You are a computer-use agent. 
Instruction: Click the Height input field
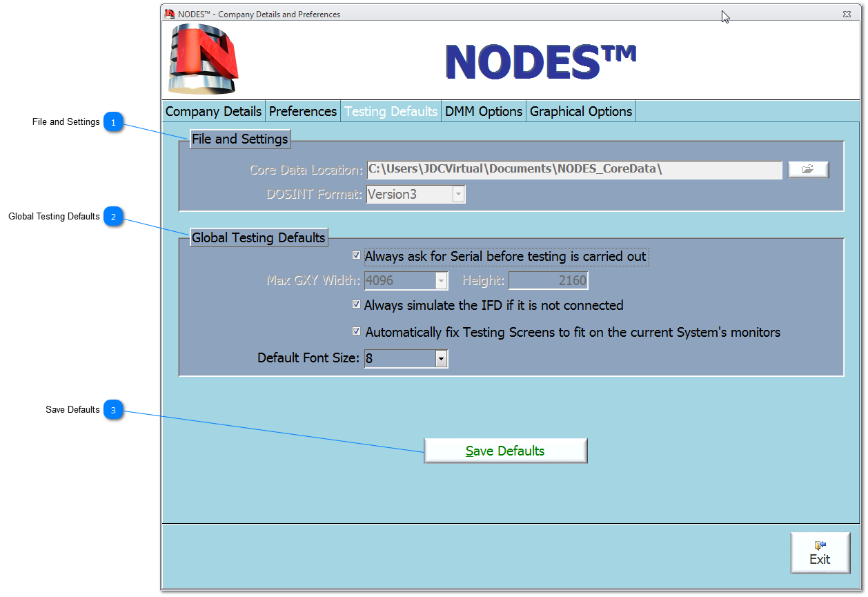point(548,281)
